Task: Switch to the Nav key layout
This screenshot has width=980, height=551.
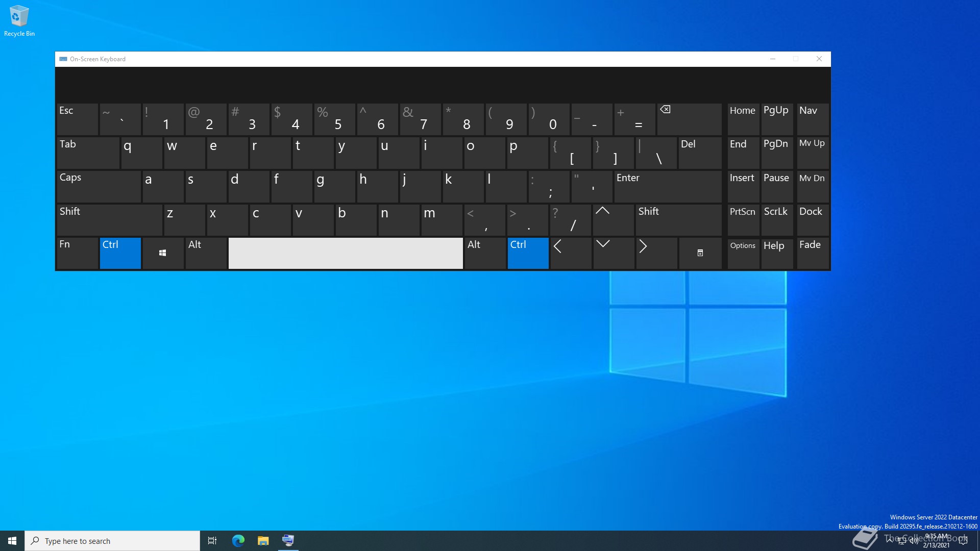Action: 812,119
